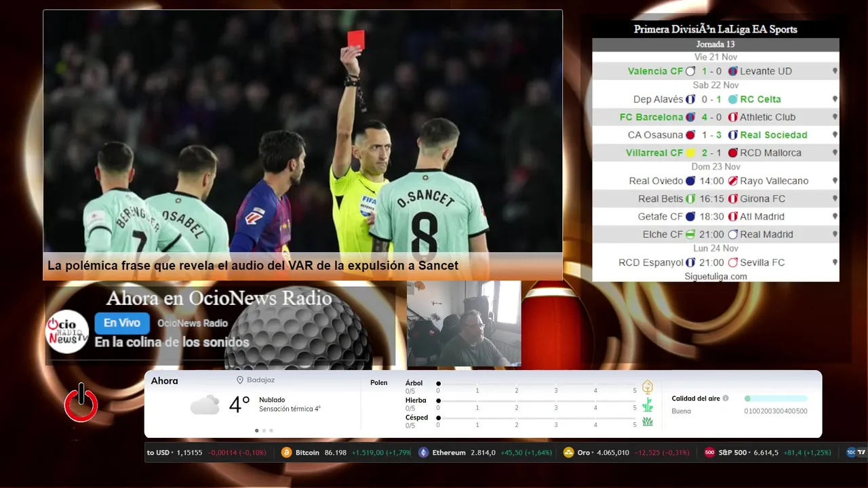Click the 'RCD Mallorca' team name
The image size is (868, 488).
pos(770,153)
